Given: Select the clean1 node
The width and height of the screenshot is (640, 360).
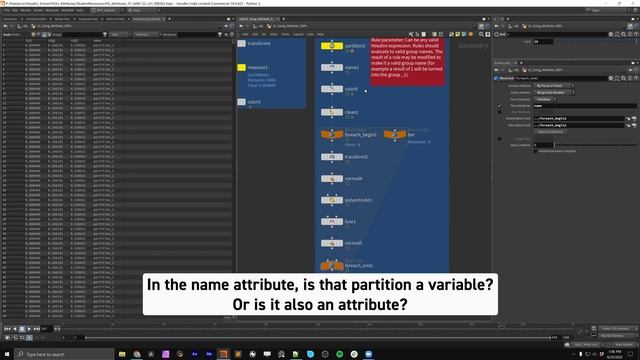Looking at the screenshot, I should pyautogui.click(x=332, y=112).
